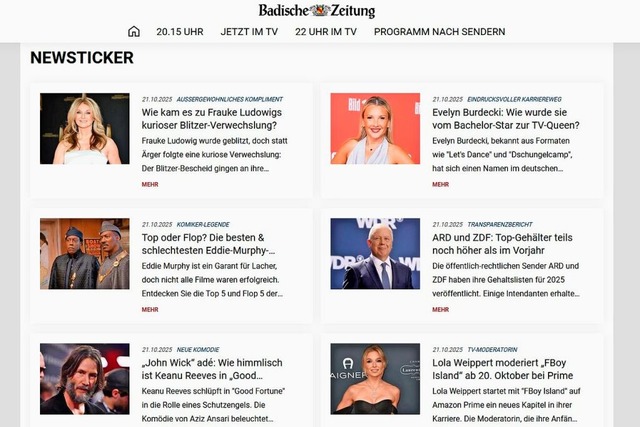Click MEHR under Frauke Ludowig article

(150, 185)
